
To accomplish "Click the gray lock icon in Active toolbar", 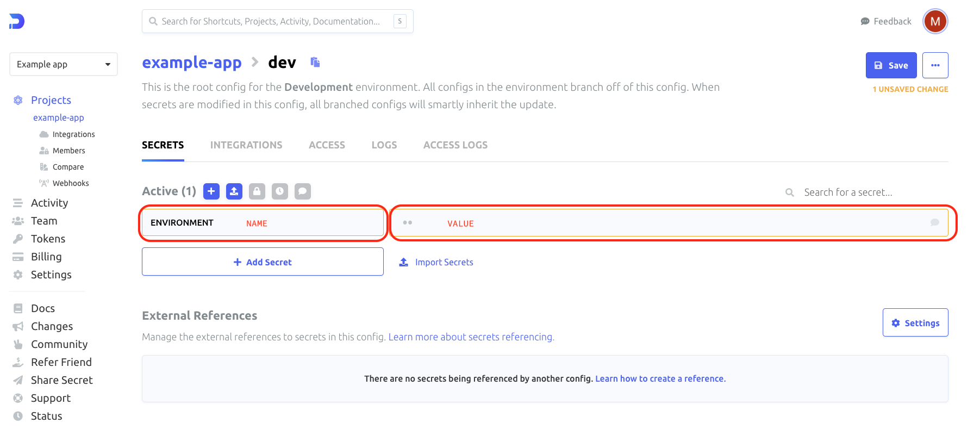I will pos(257,191).
